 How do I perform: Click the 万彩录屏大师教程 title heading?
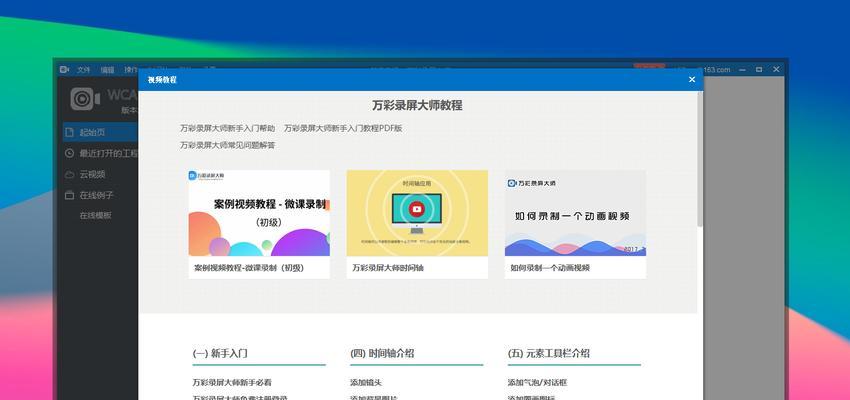point(417,105)
